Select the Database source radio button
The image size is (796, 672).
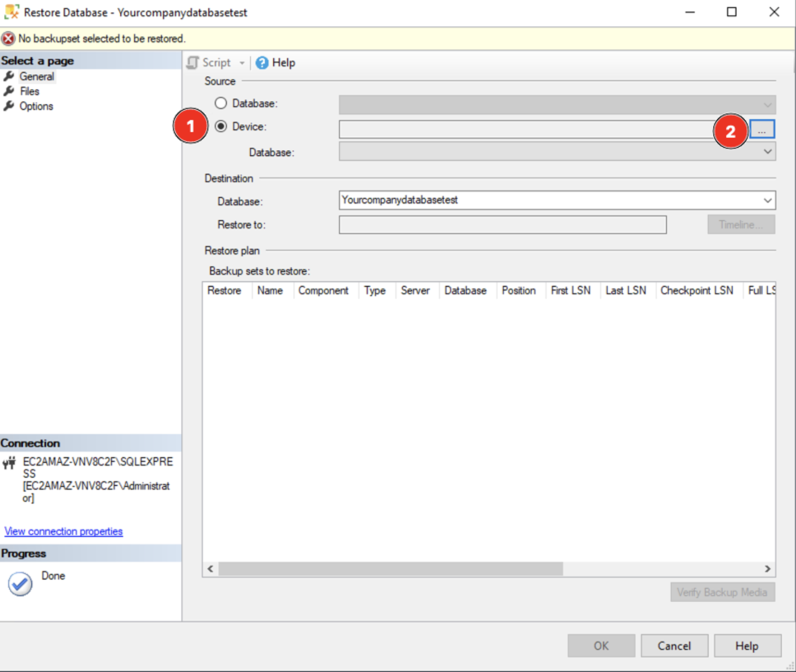(x=221, y=103)
